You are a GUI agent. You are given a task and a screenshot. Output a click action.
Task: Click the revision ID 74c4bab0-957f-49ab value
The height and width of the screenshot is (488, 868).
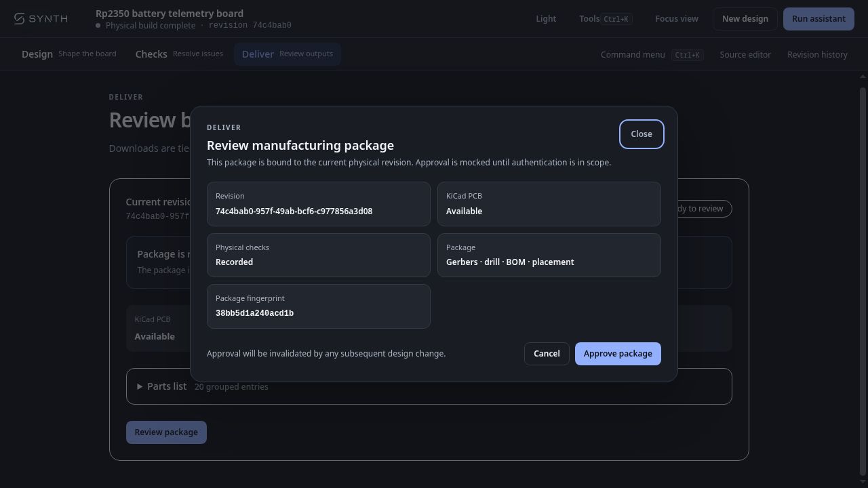point(294,211)
